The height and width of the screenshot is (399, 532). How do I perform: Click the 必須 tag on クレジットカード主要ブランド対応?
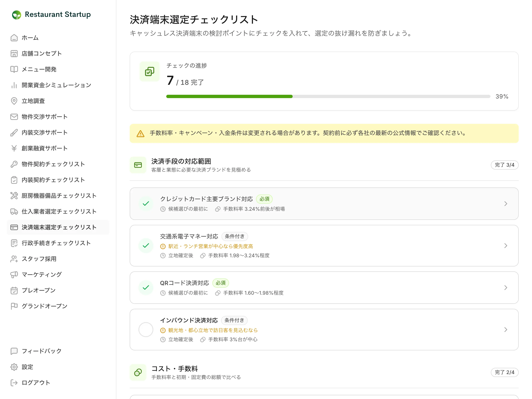tap(264, 199)
